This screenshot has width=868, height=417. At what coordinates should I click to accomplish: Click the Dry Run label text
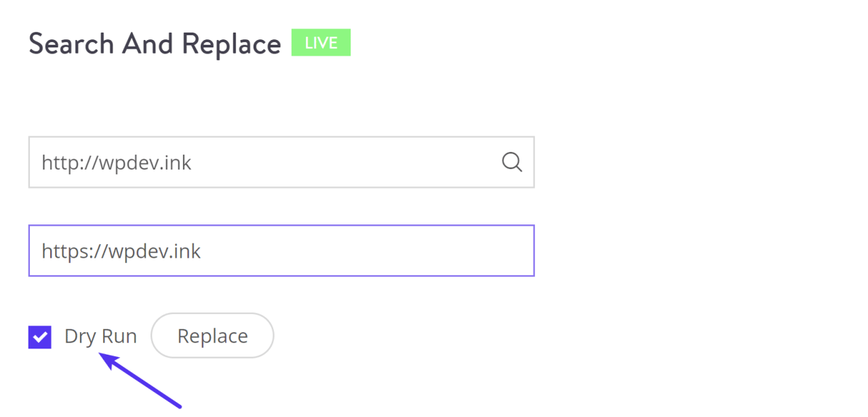100,336
